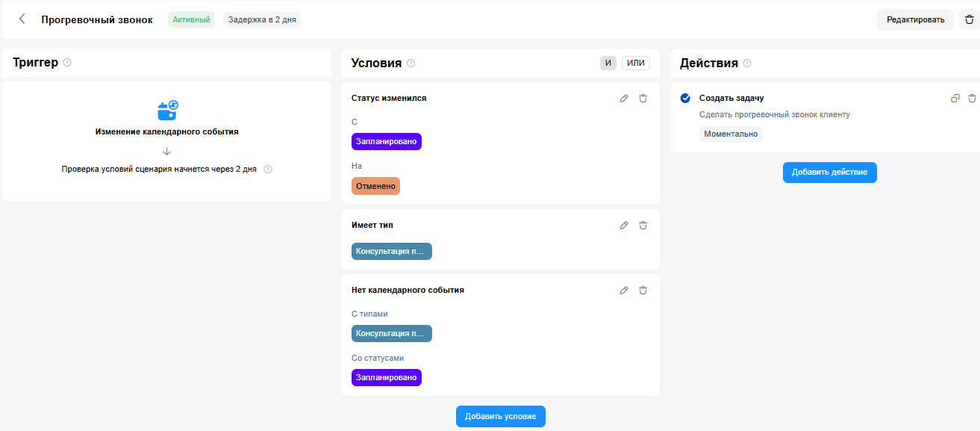
Task: Delete the Статус изменился condition
Action: (x=643, y=99)
